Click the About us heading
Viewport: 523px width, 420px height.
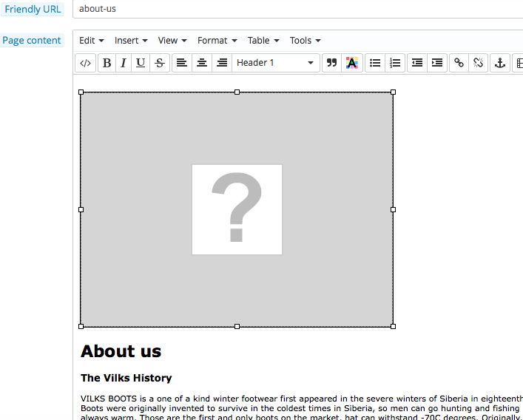pyautogui.click(x=121, y=351)
